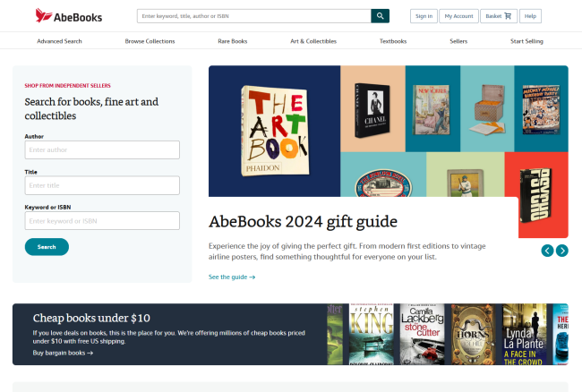This screenshot has height=392, width=582.
Task: Open Lynda La Plante book cover
Action: click(524, 334)
